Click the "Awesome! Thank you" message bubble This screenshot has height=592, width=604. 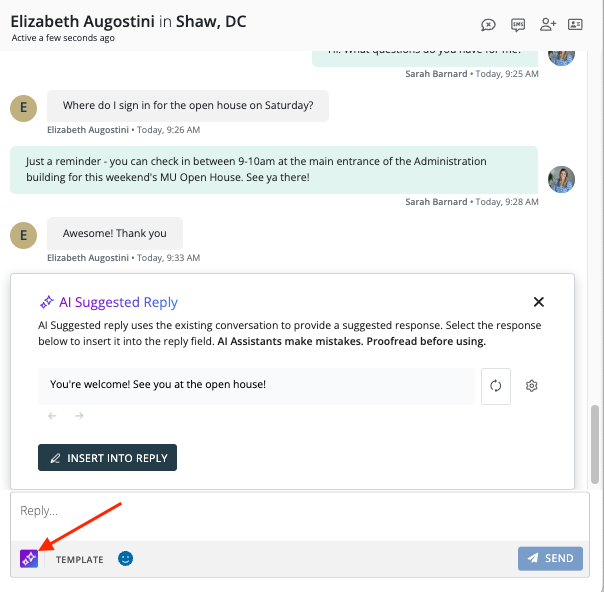tap(115, 234)
